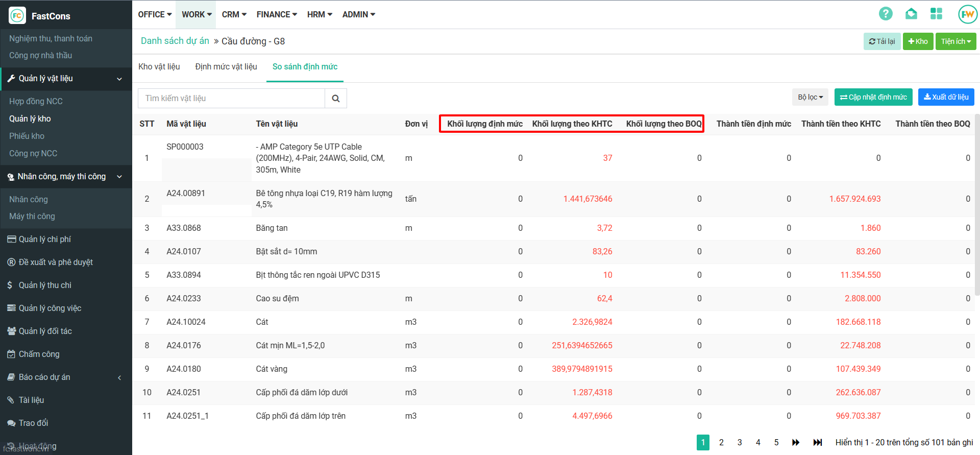Jump to last page with skip icon
This screenshot has height=455, width=980.
click(818, 442)
